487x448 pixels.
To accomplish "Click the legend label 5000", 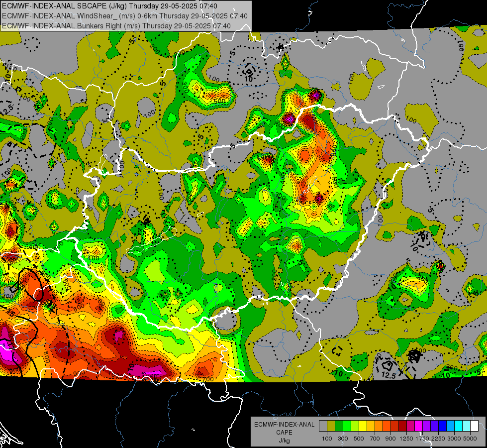I will click(470, 439).
